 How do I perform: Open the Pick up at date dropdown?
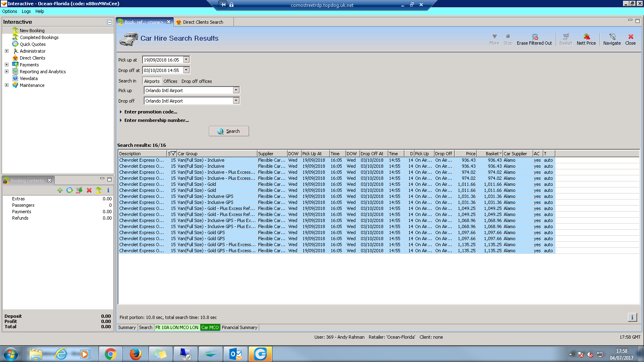(186, 60)
